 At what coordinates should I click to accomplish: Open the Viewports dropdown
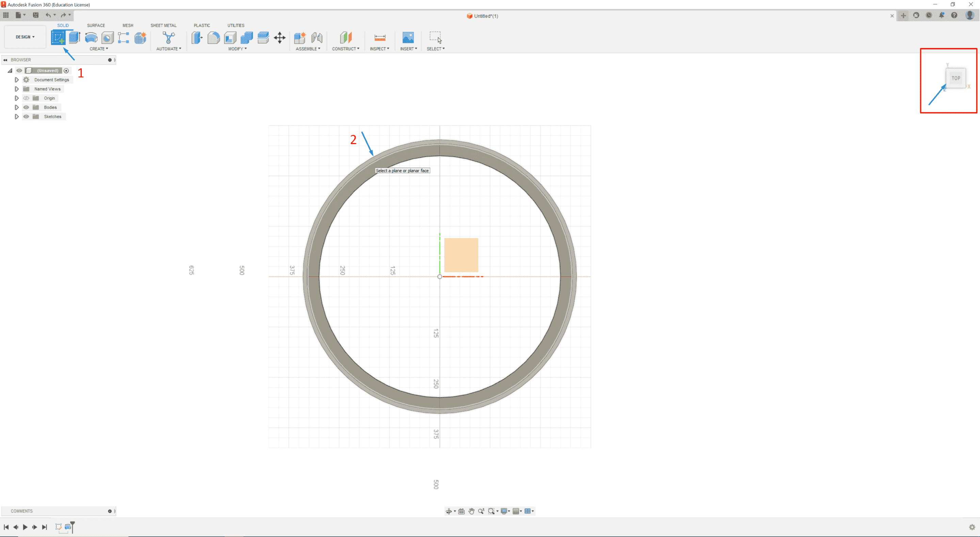pos(529,511)
